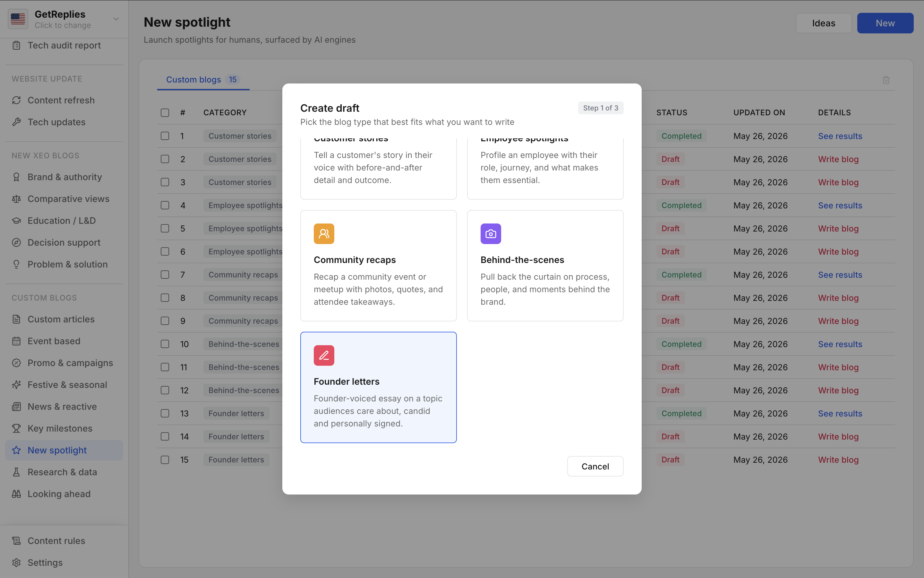Click the blue New button
This screenshot has height=578, width=924.
885,23
